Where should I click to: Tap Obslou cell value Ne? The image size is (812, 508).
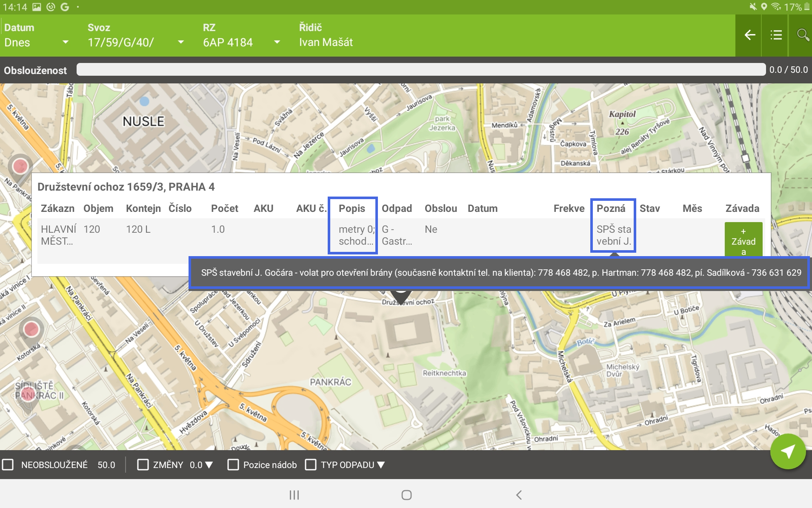point(431,229)
